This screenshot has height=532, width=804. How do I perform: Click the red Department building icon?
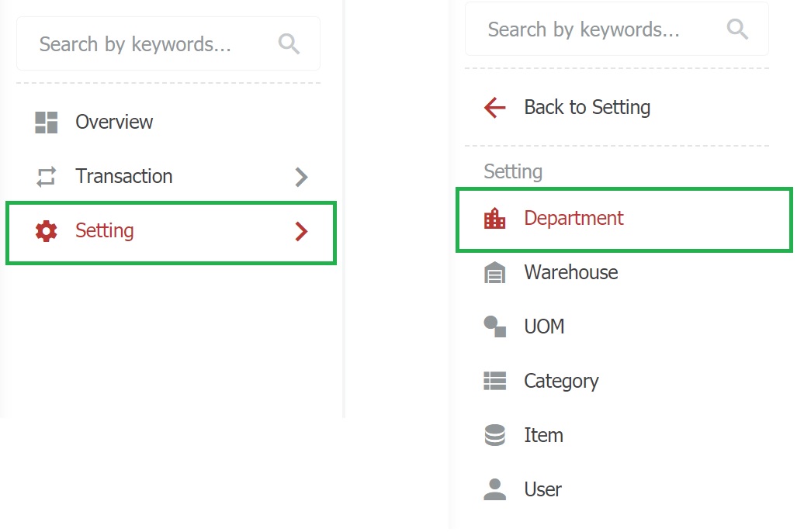[494, 219]
